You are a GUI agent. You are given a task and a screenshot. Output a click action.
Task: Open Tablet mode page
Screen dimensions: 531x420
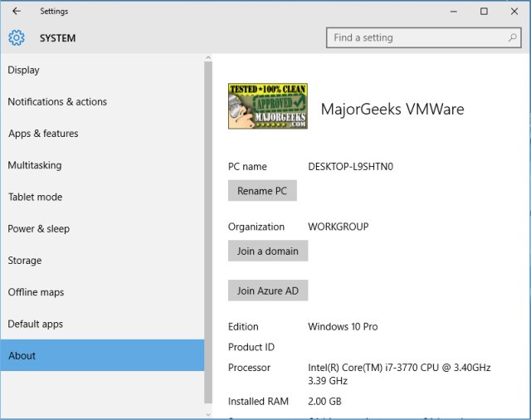pyautogui.click(x=102, y=197)
